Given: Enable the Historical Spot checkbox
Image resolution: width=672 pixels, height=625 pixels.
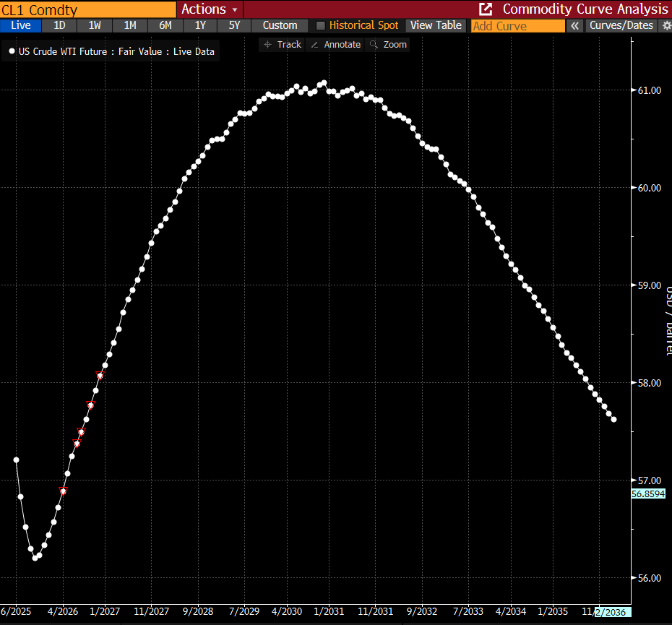Looking at the screenshot, I should pos(321,25).
